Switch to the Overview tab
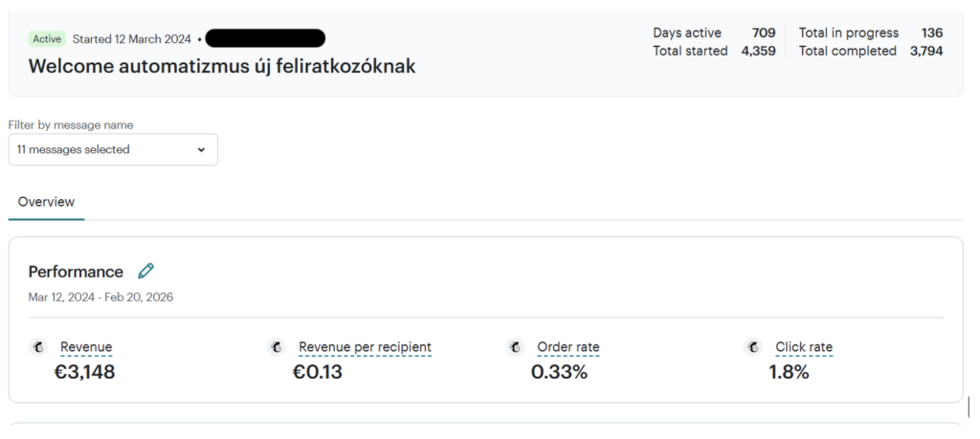Viewport: 980px width, 439px height. click(x=46, y=202)
